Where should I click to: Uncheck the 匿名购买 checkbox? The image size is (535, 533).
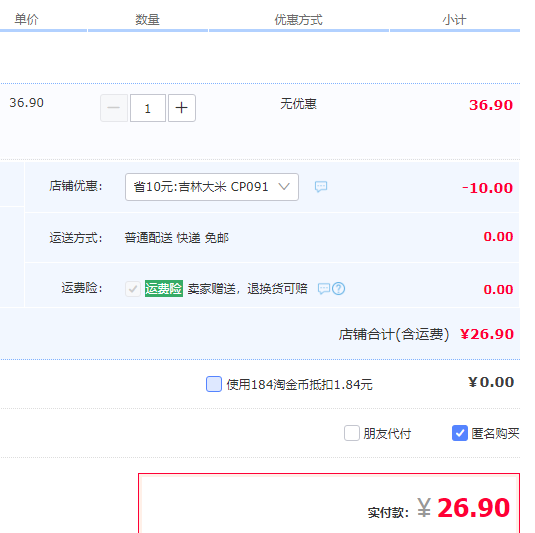[x=460, y=433]
